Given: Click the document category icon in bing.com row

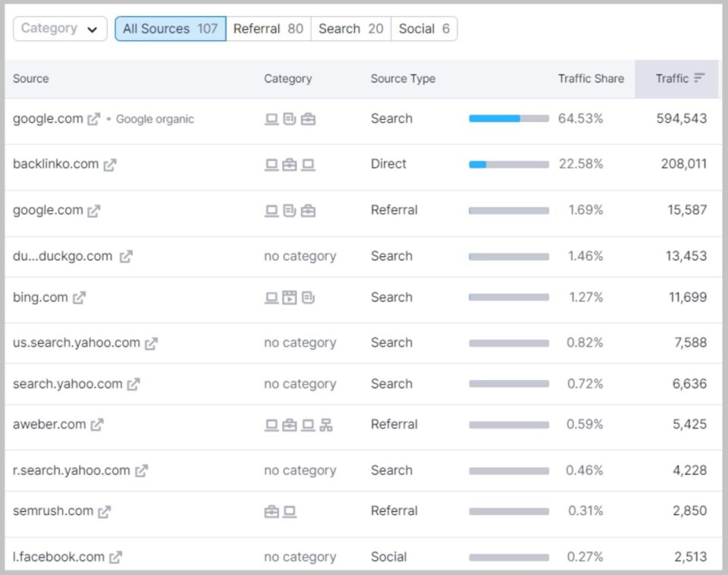Looking at the screenshot, I should click(x=306, y=298).
